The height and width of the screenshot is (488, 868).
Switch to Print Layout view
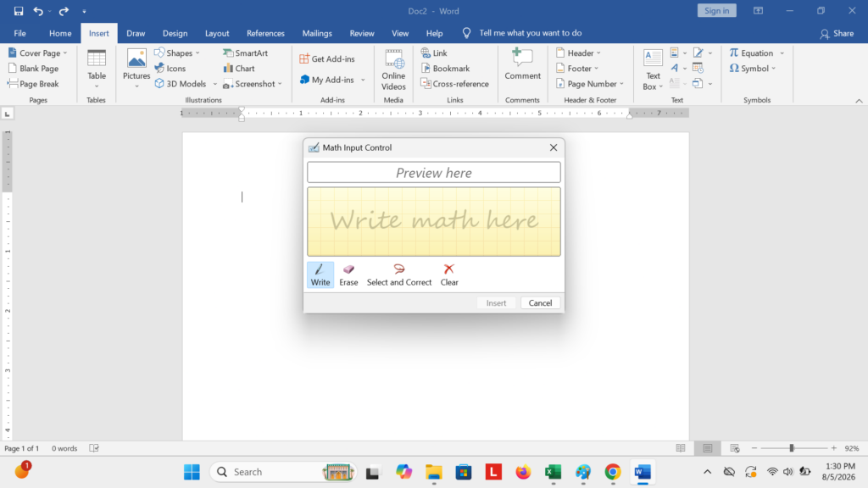pyautogui.click(x=708, y=448)
